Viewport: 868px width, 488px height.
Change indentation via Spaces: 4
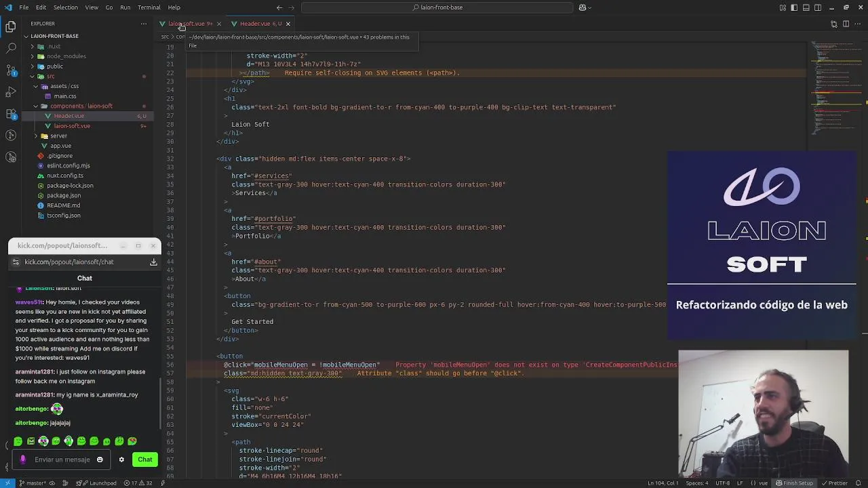(696, 483)
